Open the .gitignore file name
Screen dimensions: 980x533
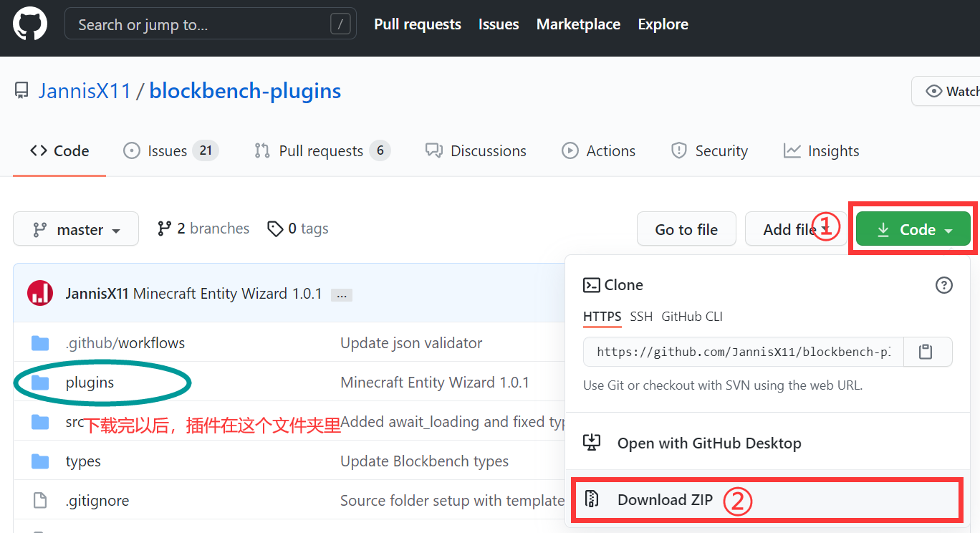pyautogui.click(x=97, y=501)
